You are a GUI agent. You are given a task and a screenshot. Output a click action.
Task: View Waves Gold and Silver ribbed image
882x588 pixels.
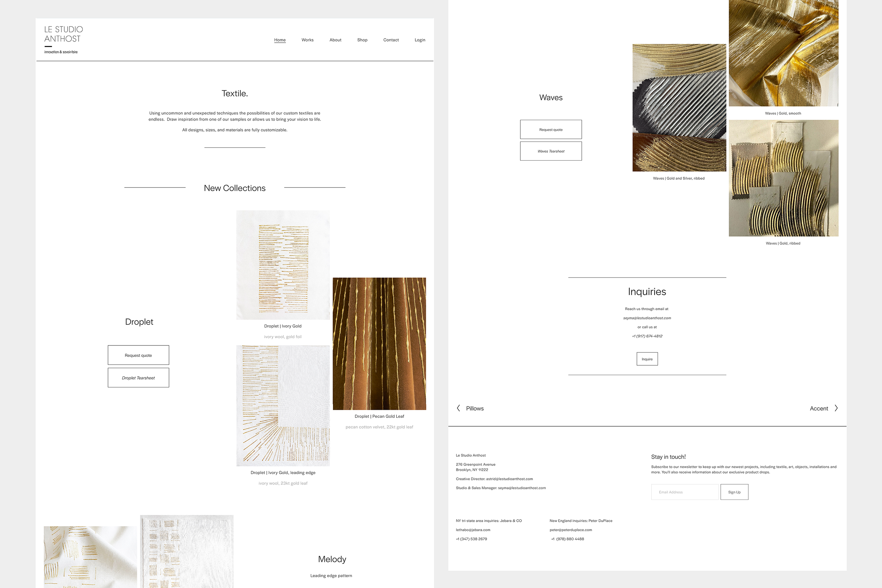pyautogui.click(x=679, y=108)
